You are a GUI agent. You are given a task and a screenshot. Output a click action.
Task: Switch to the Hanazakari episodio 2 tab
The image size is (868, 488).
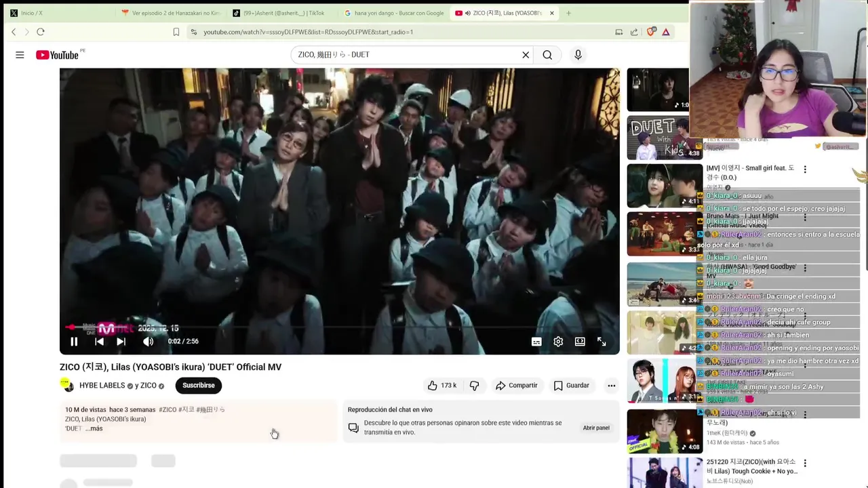[x=170, y=13]
